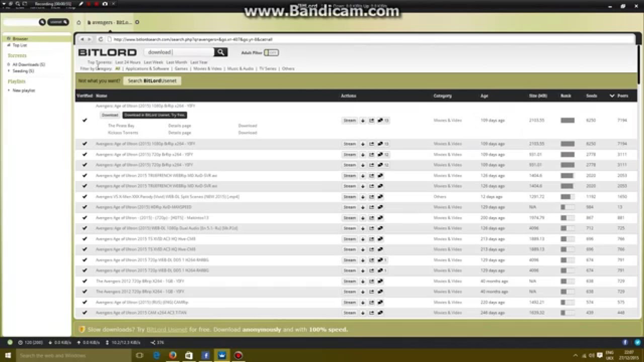Filter by Games category
Screen dimensions: 644x362
coord(181,68)
